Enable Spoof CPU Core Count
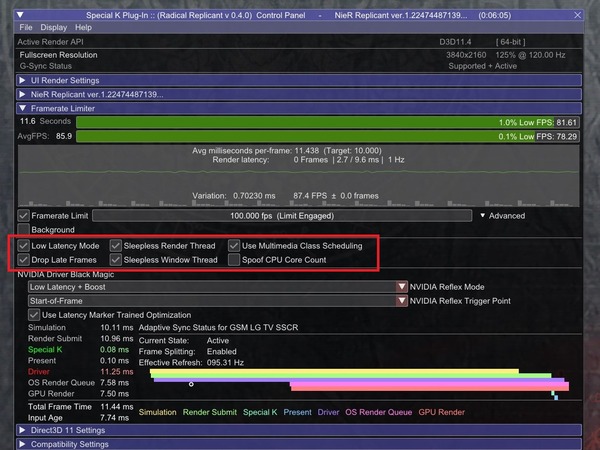The image size is (600, 450). (234, 260)
